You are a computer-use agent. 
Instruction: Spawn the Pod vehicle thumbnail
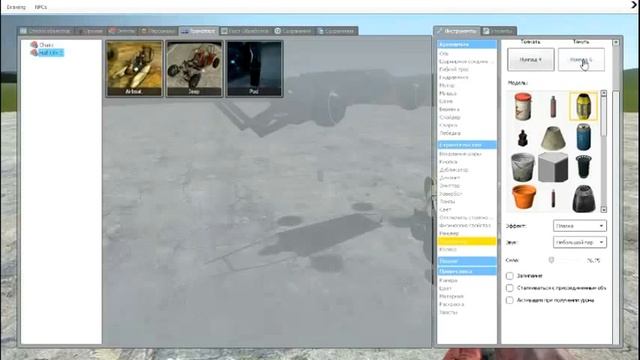click(x=254, y=68)
